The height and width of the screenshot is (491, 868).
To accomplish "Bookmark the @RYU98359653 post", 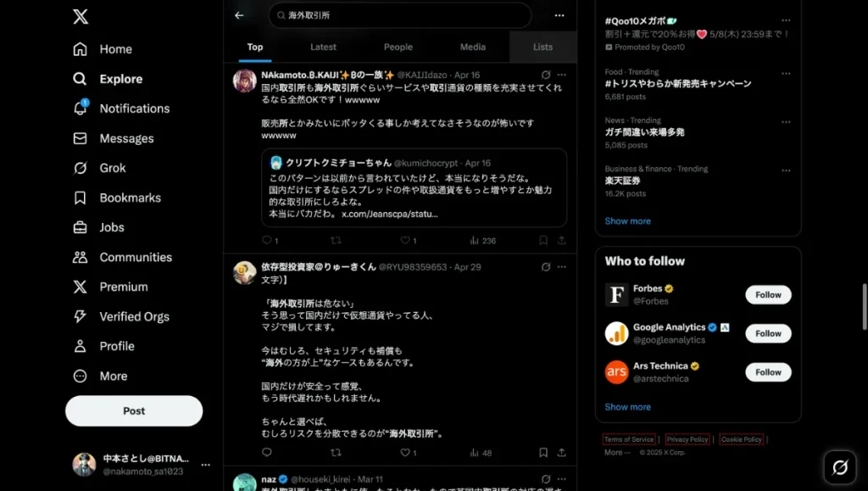I will pos(543,452).
